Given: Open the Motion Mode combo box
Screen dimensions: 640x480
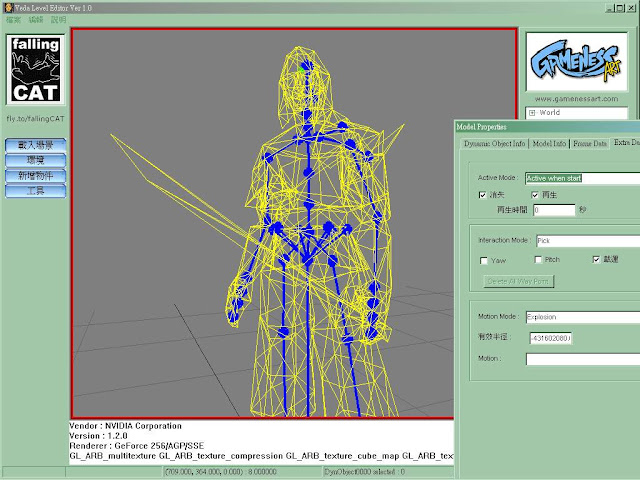Looking at the screenshot, I should 582,317.
